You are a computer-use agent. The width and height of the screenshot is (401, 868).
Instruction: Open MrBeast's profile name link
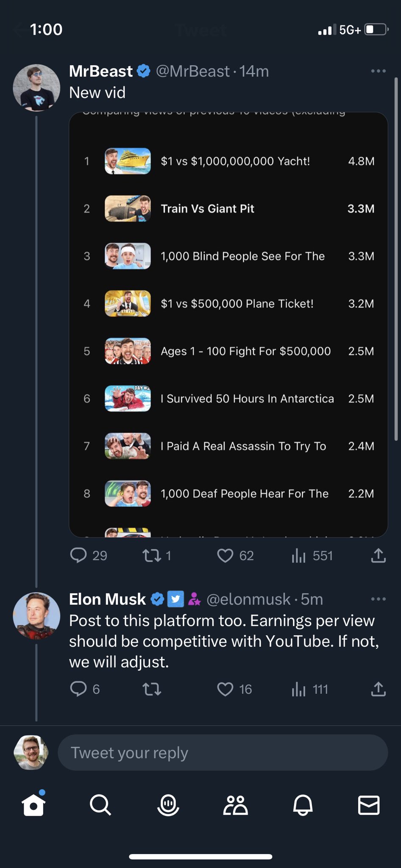[101, 71]
